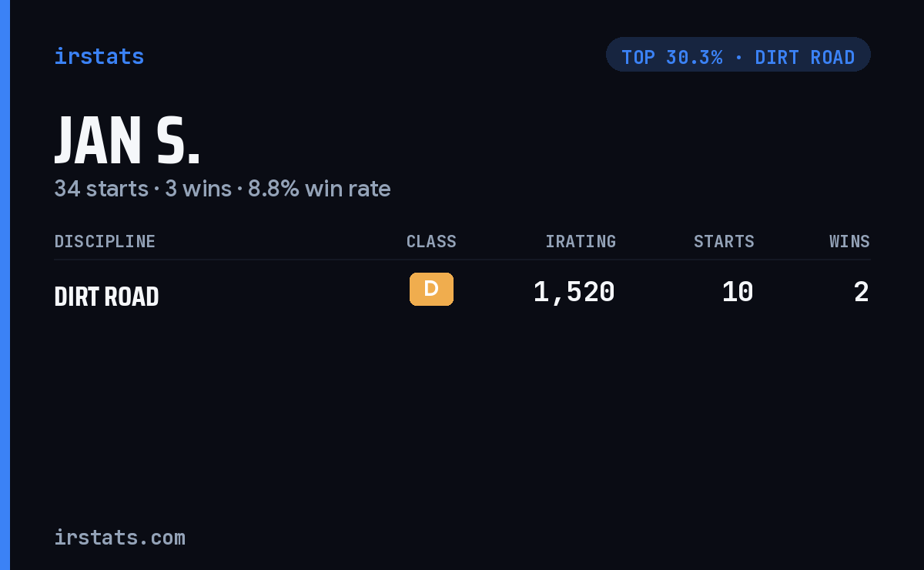924x570 pixels.
Task: Click the blue accent bar on left edge
Action: pos(5,285)
